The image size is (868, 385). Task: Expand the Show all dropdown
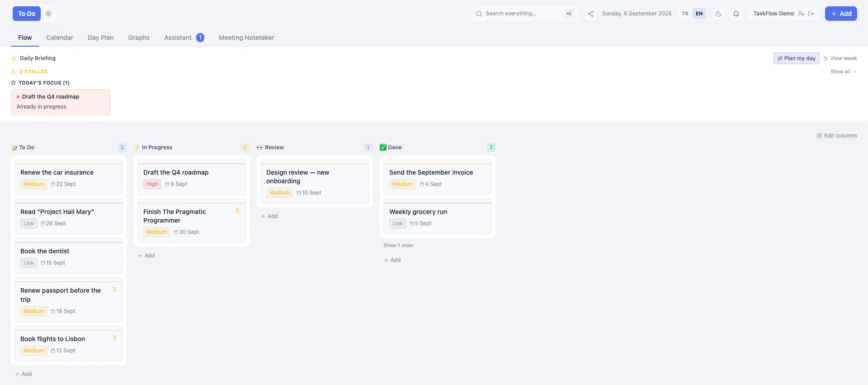click(x=843, y=71)
